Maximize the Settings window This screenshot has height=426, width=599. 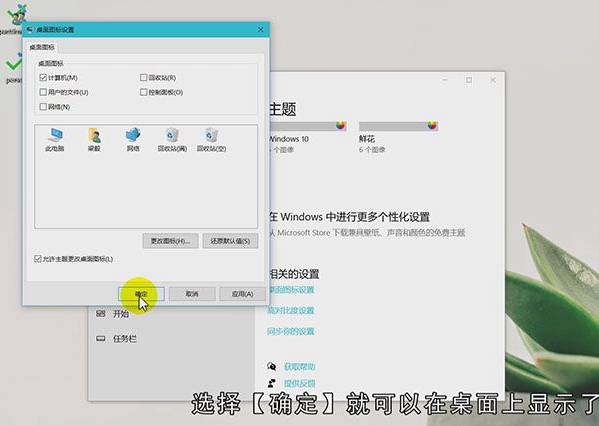pos(469,80)
